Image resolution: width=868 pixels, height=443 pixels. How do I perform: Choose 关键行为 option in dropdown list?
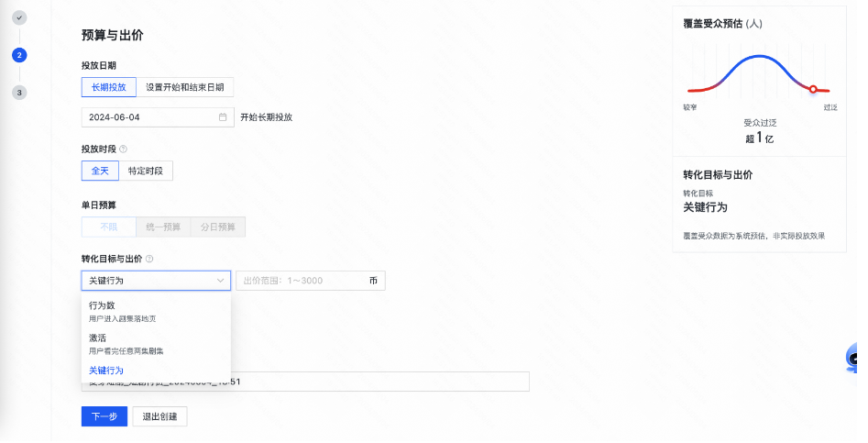point(156,371)
